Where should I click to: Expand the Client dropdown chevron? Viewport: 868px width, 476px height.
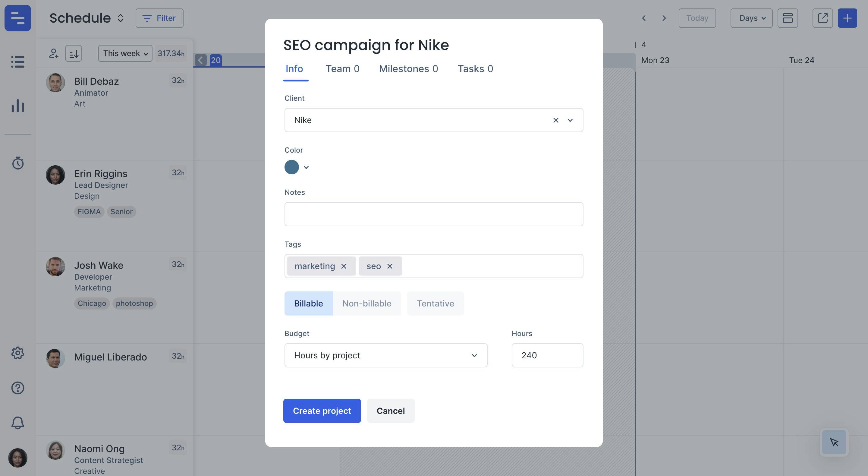coord(570,120)
